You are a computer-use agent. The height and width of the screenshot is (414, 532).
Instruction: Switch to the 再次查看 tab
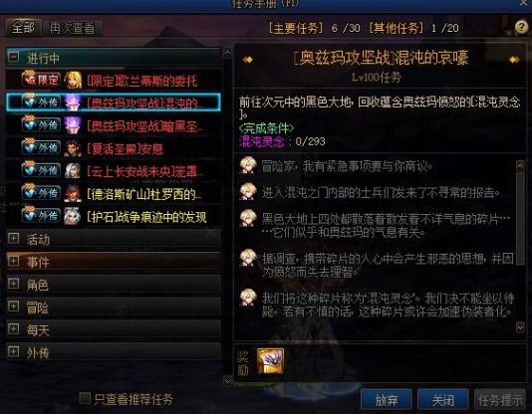(x=72, y=28)
